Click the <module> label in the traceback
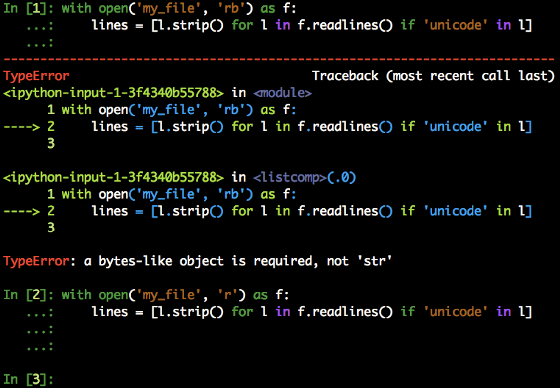Image resolution: width=560 pixels, height=388 pixels. (282, 93)
